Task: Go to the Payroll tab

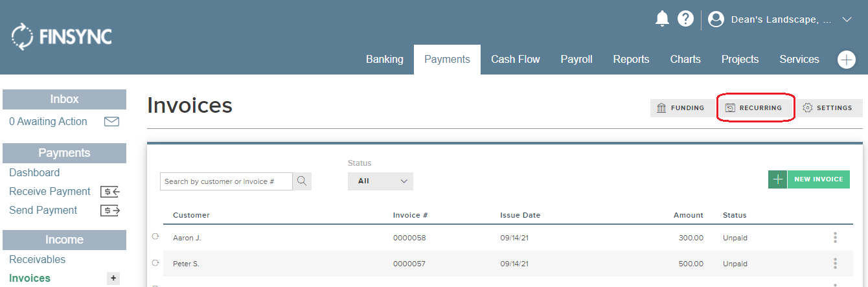Action: (577, 59)
